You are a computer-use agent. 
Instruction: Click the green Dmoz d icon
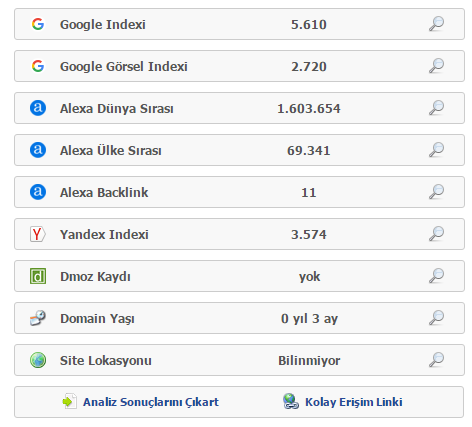38,276
